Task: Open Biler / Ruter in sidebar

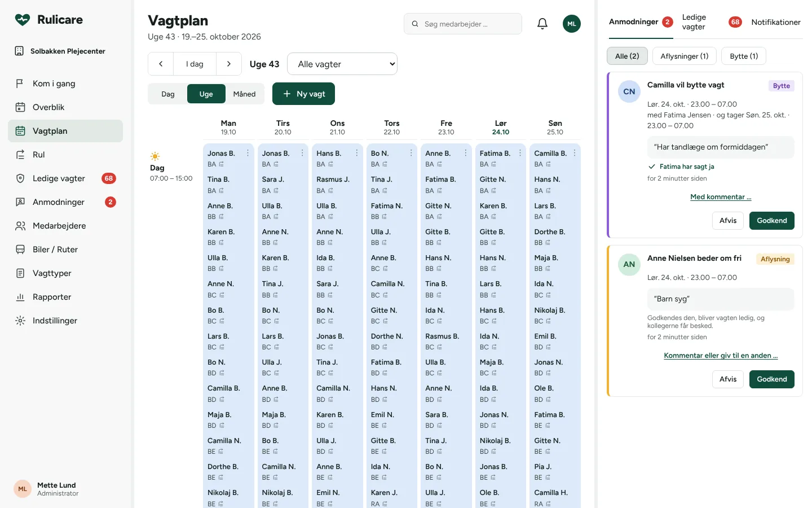Action: coord(65,249)
